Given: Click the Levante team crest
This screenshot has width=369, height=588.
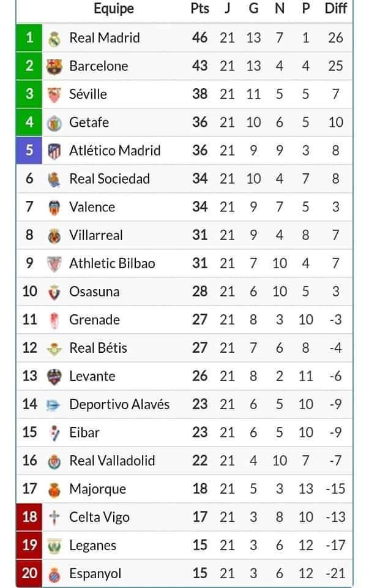Looking at the screenshot, I should click(54, 377).
